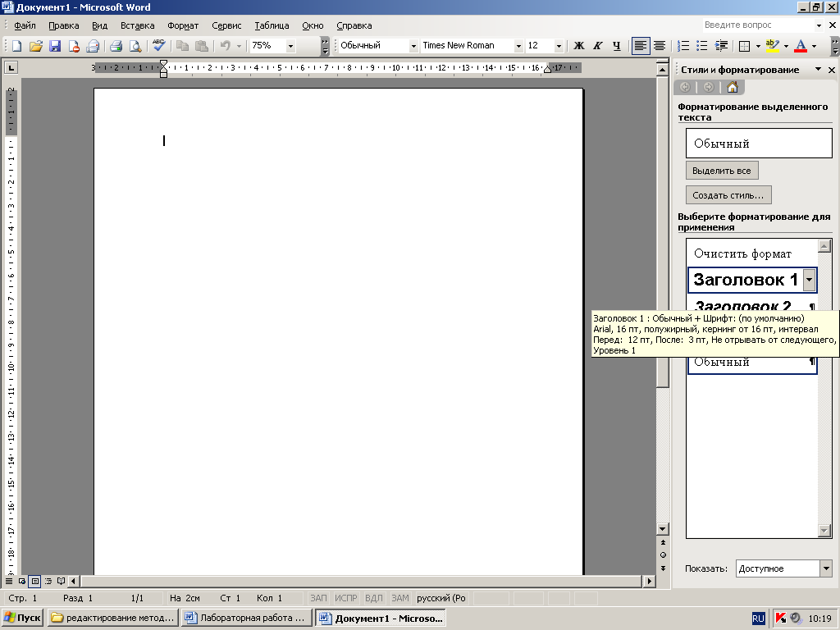Click the task pane forward arrow
Image resolution: width=840 pixels, height=630 pixels.
click(x=708, y=87)
